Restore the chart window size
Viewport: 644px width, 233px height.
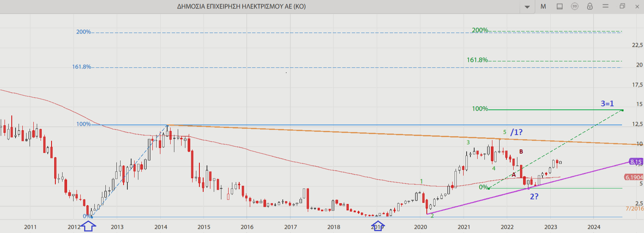[622, 6]
